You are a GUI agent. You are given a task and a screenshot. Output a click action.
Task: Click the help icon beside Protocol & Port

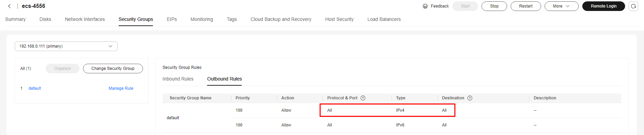pyautogui.click(x=363, y=98)
